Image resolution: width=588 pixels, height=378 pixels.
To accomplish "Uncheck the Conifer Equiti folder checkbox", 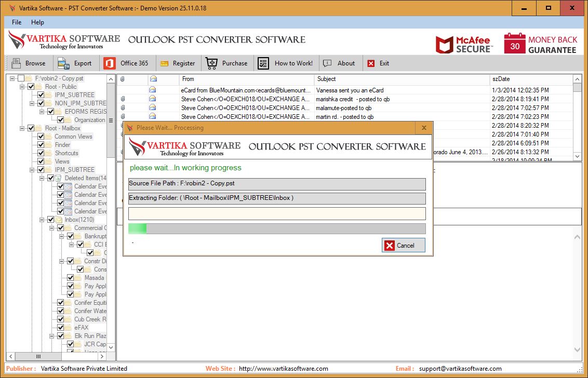I will click(60, 303).
